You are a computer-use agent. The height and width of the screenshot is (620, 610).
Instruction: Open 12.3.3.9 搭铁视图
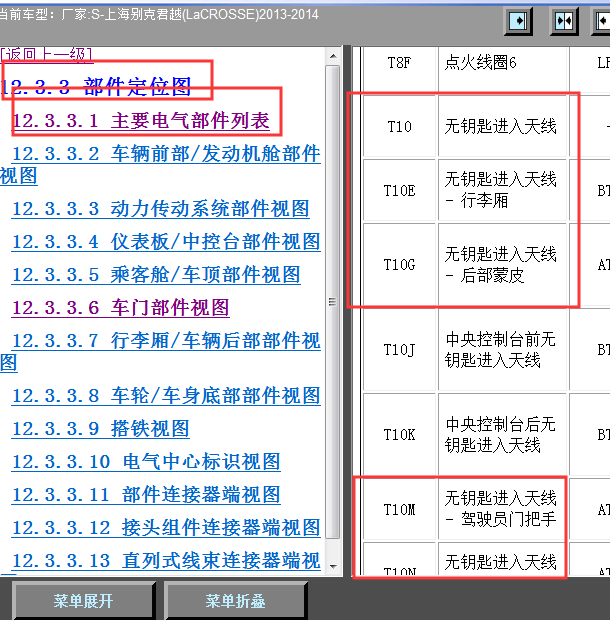[x=101, y=429]
